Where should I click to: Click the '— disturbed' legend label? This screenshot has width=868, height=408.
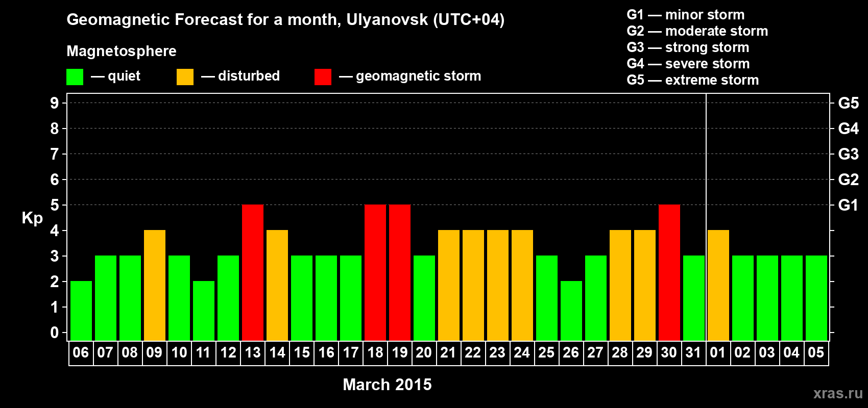click(240, 76)
